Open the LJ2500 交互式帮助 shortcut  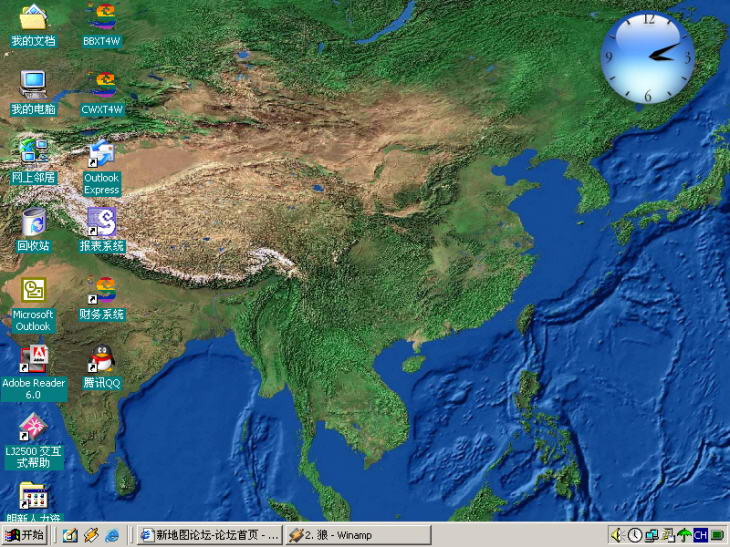33,428
